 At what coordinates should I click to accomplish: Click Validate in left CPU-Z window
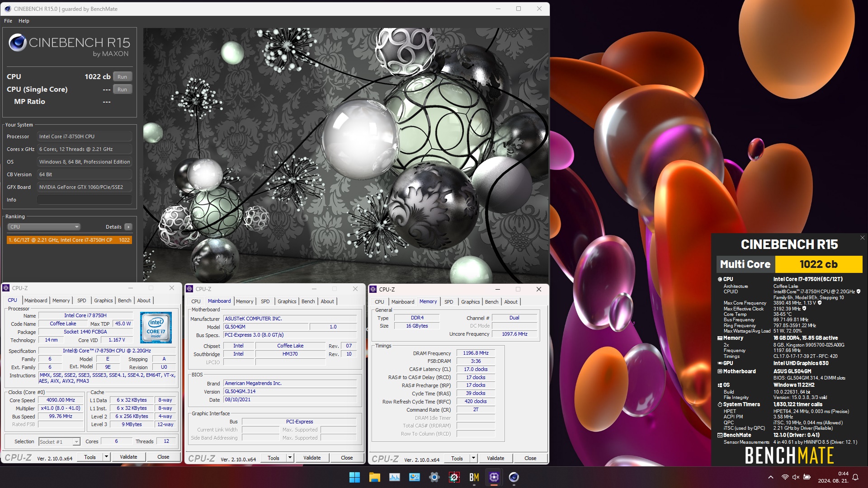point(128,457)
